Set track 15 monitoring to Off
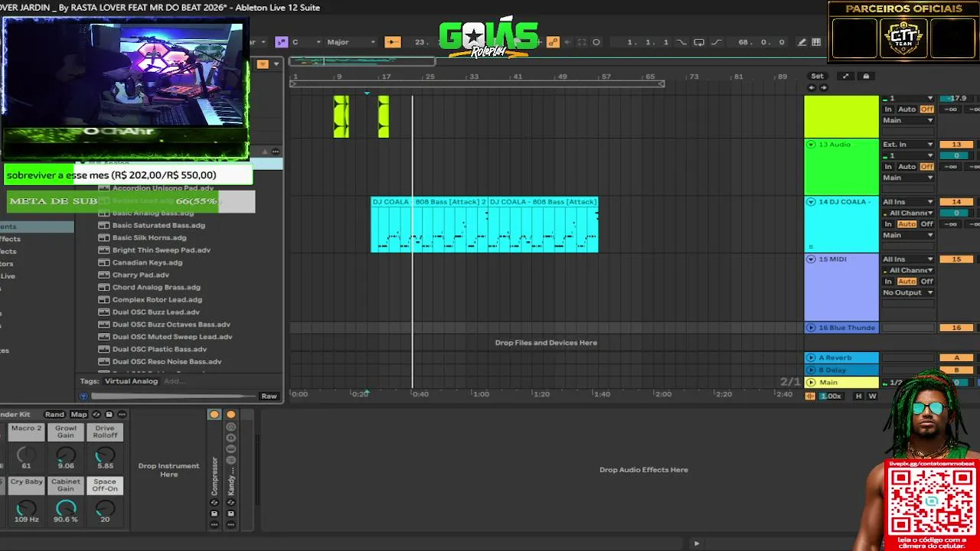The height and width of the screenshot is (551, 980). (x=926, y=282)
